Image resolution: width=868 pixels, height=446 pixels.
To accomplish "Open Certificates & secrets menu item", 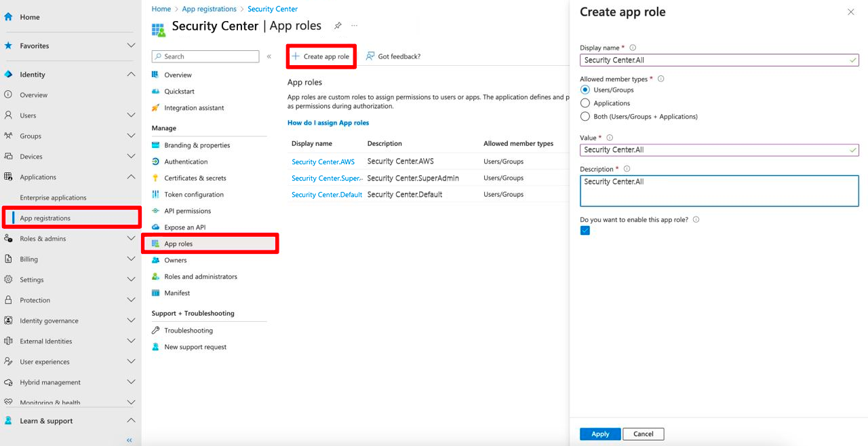I will pyautogui.click(x=195, y=178).
